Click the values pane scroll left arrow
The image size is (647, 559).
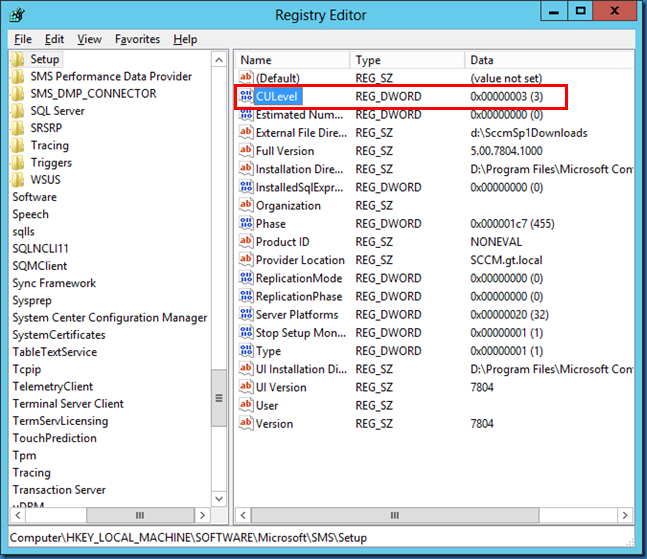(243, 515)
